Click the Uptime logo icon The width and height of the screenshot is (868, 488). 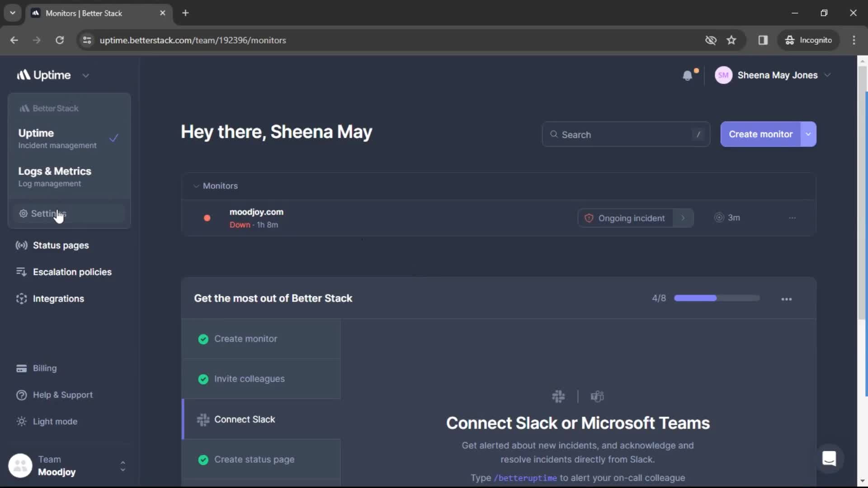[24, 75]
